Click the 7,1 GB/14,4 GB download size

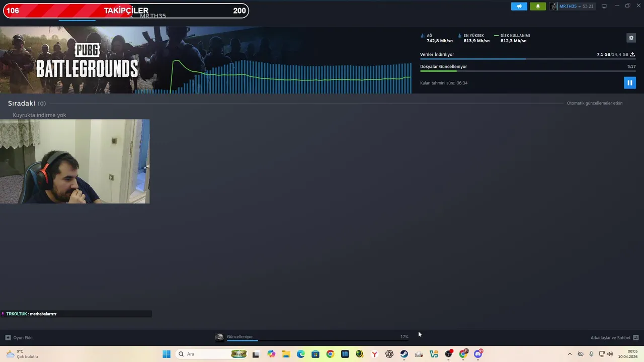tap(612, 54)
